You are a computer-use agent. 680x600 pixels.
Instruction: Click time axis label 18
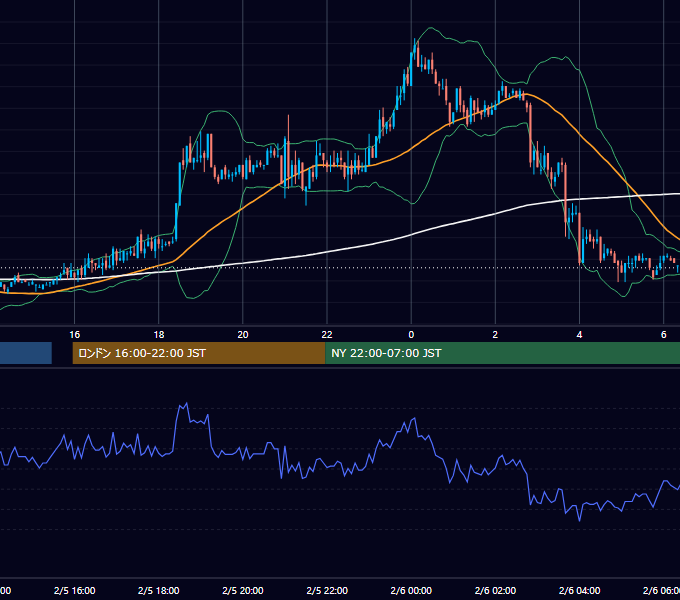(159, 335)
